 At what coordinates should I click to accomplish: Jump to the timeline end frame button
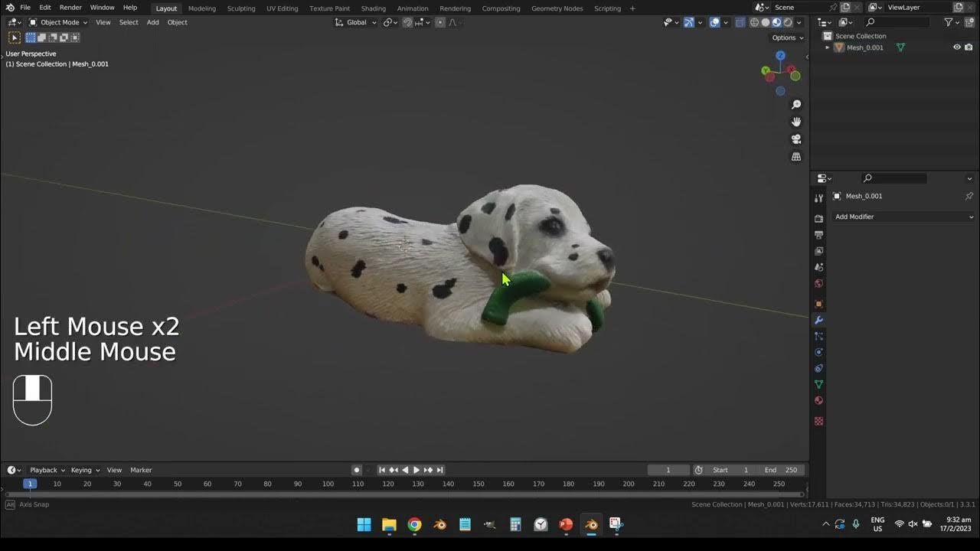coord(439,470)
